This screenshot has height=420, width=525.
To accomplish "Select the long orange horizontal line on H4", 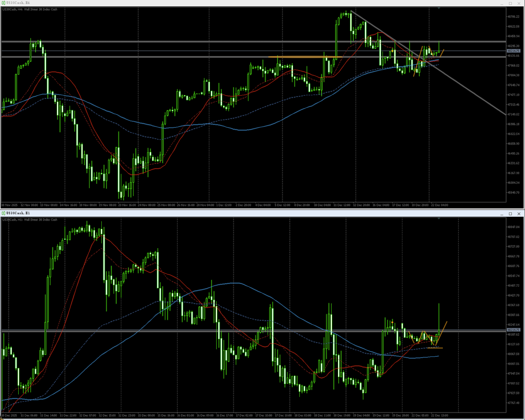I will click(x=305, y=57).
